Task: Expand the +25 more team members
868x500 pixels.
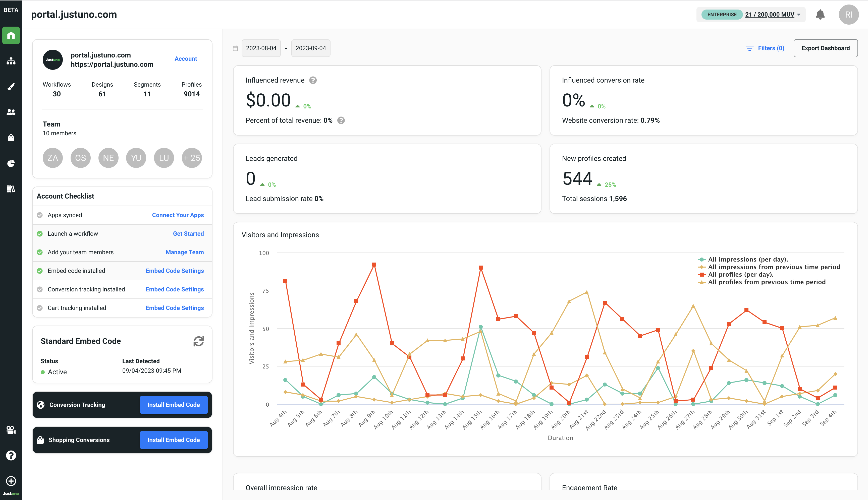Action: 191,158
